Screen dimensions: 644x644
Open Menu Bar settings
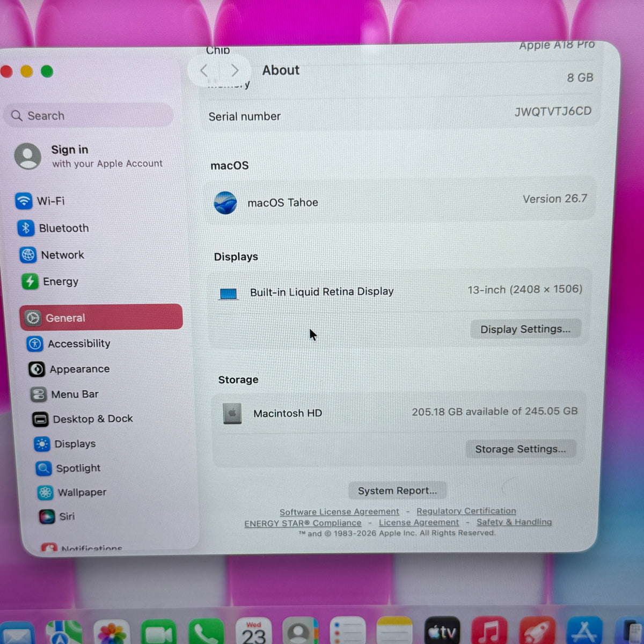(65, 394)
